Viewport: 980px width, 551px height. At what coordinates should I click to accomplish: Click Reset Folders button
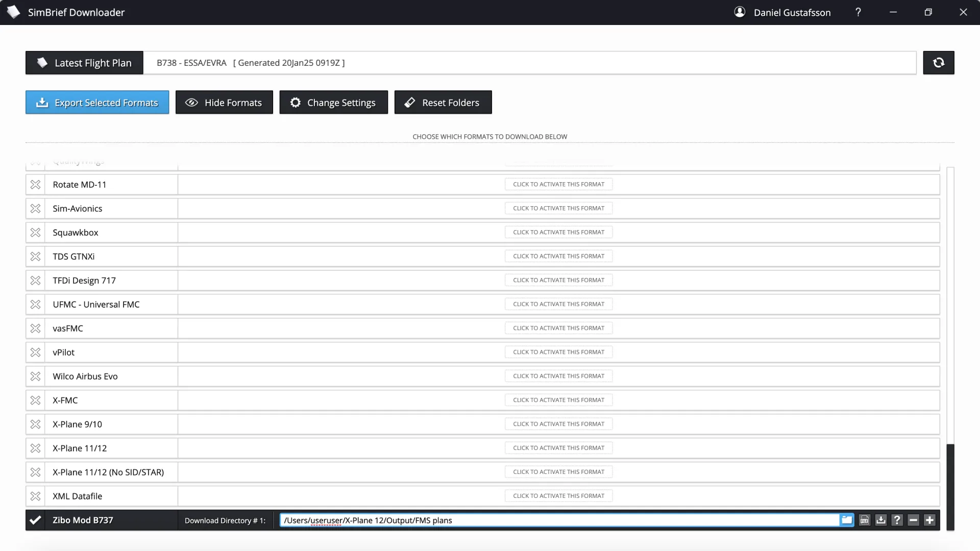(443, 103)
